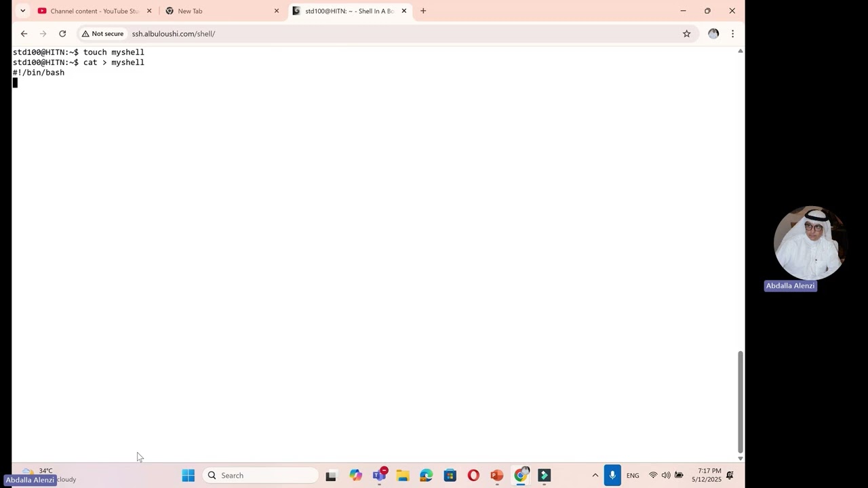Open Microsoft Teams from taskbar
Image resolution: width=868 pixels, height=488 pixels.
point(379,475)
